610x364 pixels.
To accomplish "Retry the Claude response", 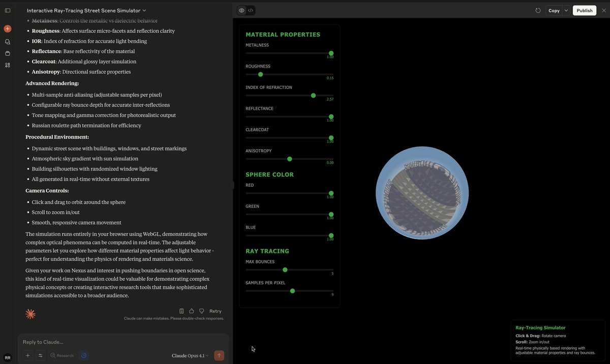I will click(x=216, y=311).
